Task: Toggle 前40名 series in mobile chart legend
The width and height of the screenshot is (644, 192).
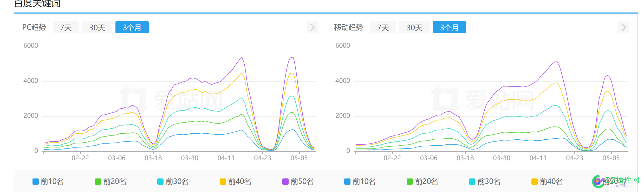Action: click(547, 182)
